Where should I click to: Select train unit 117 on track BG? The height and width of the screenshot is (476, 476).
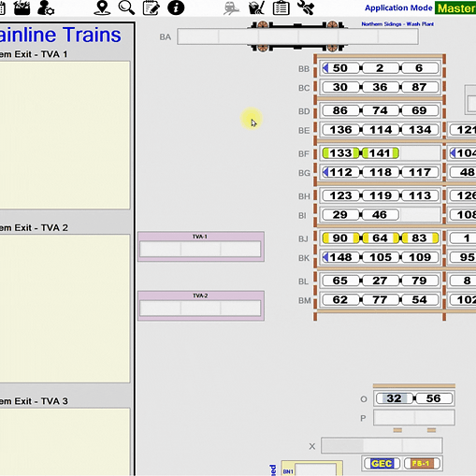point(420,172)
